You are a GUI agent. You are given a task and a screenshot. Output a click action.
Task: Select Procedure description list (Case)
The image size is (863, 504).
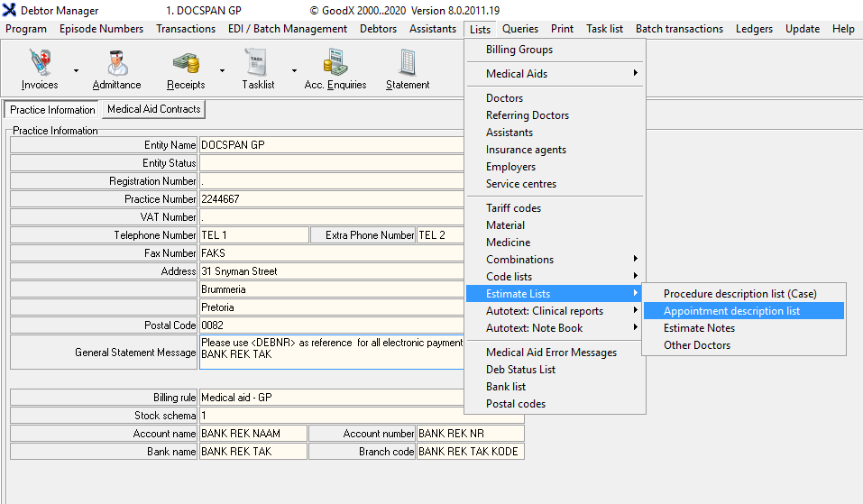coord(739,294)
